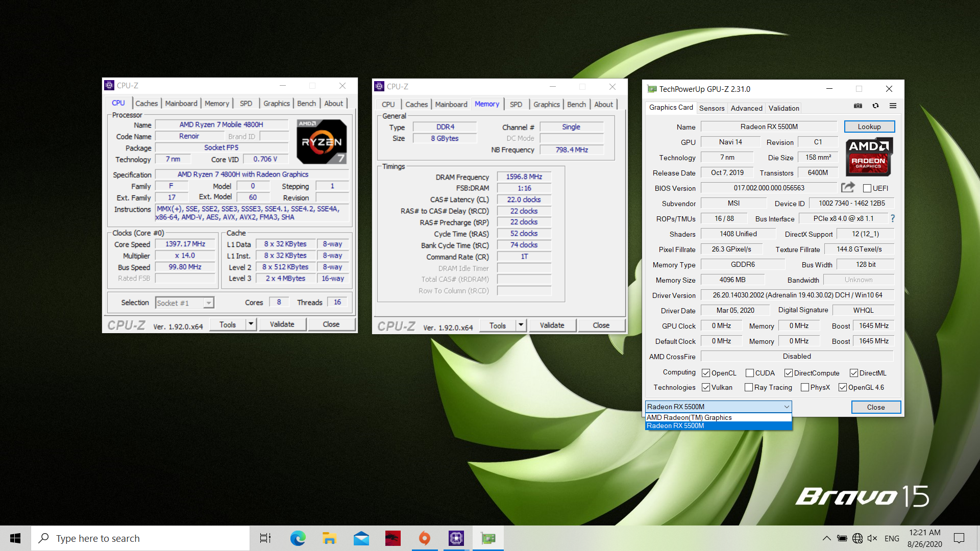This screenshot has width=980, height=551.
Task: Switch to Advanced tab in GPU-Z
Action: coord(746,108)
